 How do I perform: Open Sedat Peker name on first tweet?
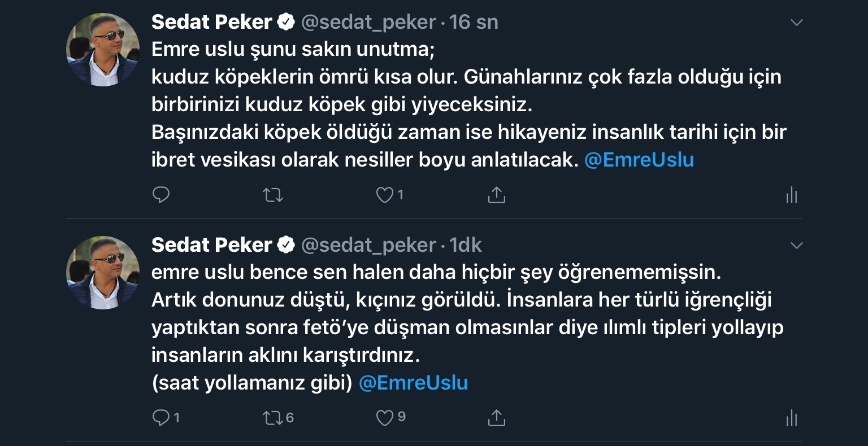212,23
